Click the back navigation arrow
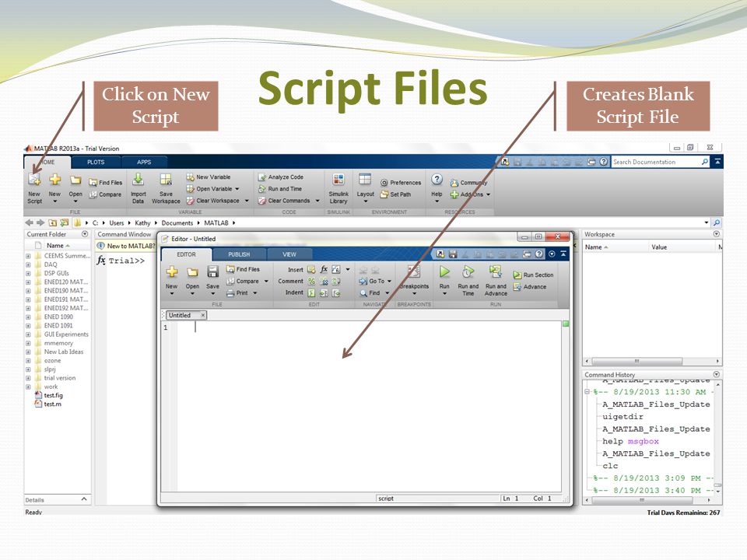The width and height of the screenshot is (747, 560). pos(30,222)
